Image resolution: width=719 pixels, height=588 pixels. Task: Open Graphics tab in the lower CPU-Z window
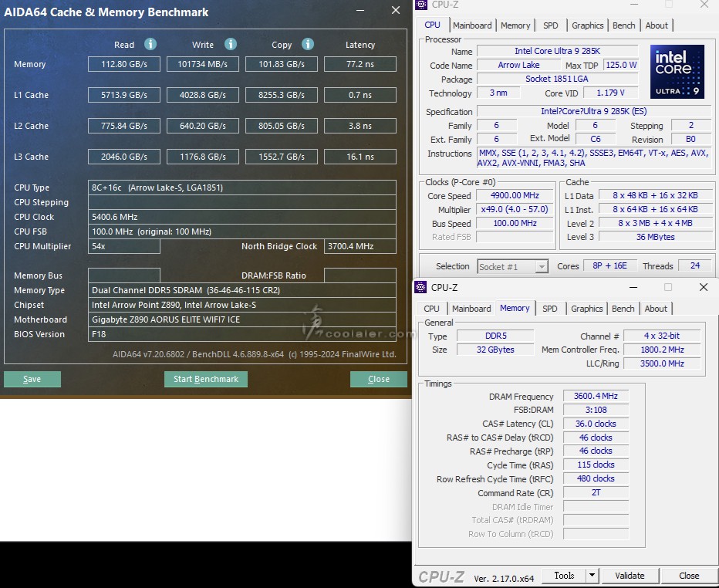(586, 309)
